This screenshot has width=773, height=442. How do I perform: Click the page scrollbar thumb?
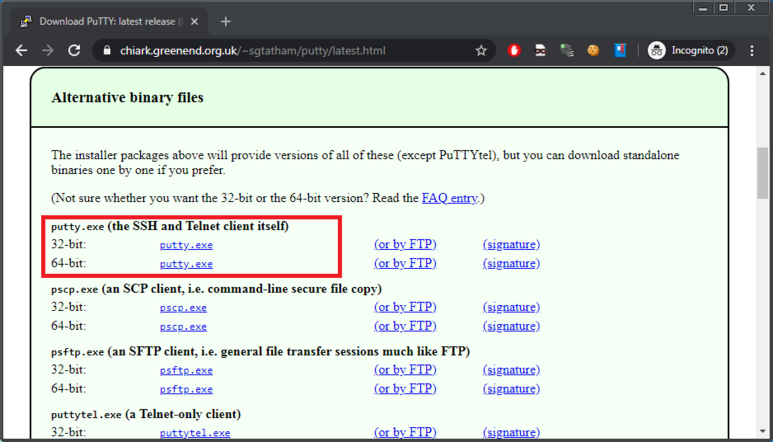[763, 172]
